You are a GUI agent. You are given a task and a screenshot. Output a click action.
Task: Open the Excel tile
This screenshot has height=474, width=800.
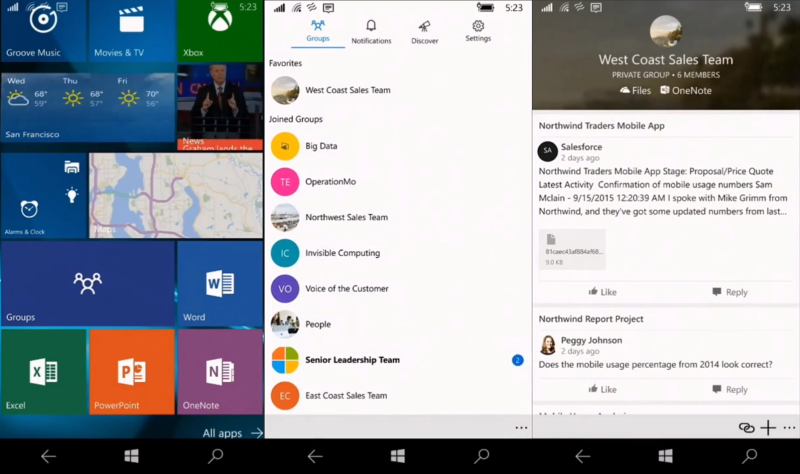[x=43, y=371]
